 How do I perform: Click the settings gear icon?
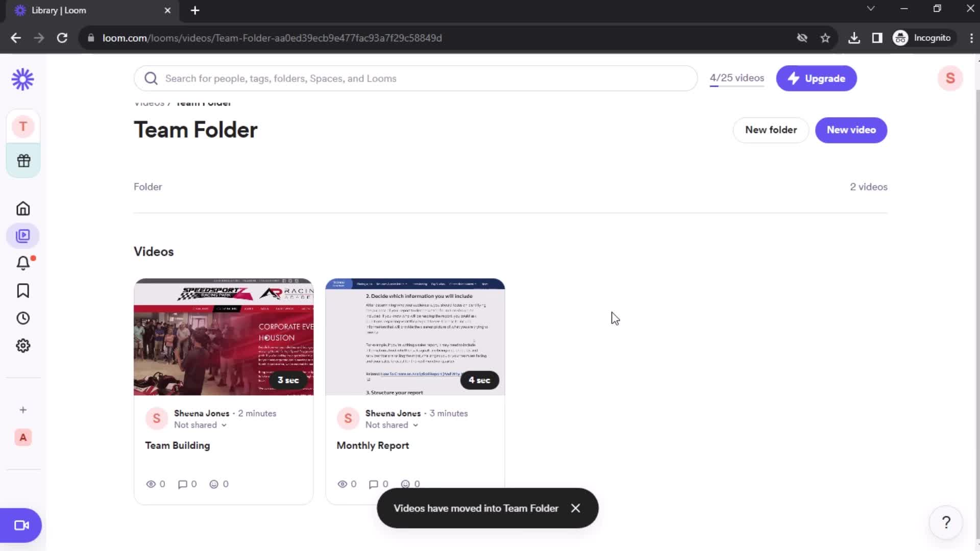tap(23, 345)
